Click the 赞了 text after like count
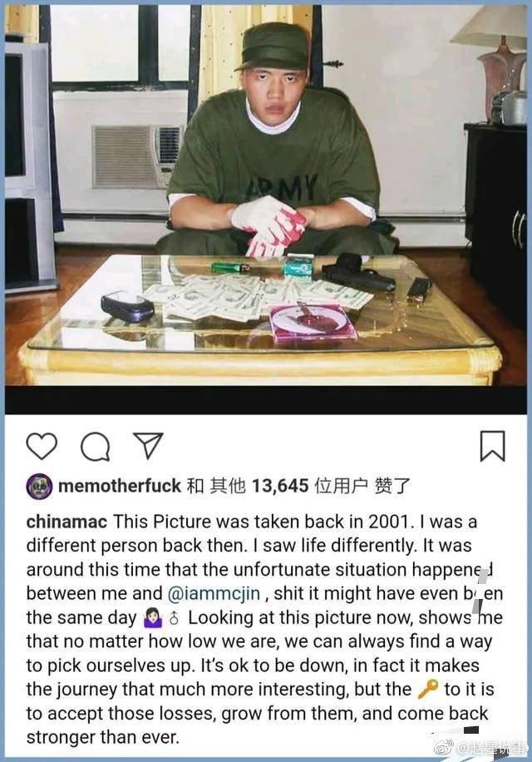This screenshot has width=532, height=762. (392, 486)
